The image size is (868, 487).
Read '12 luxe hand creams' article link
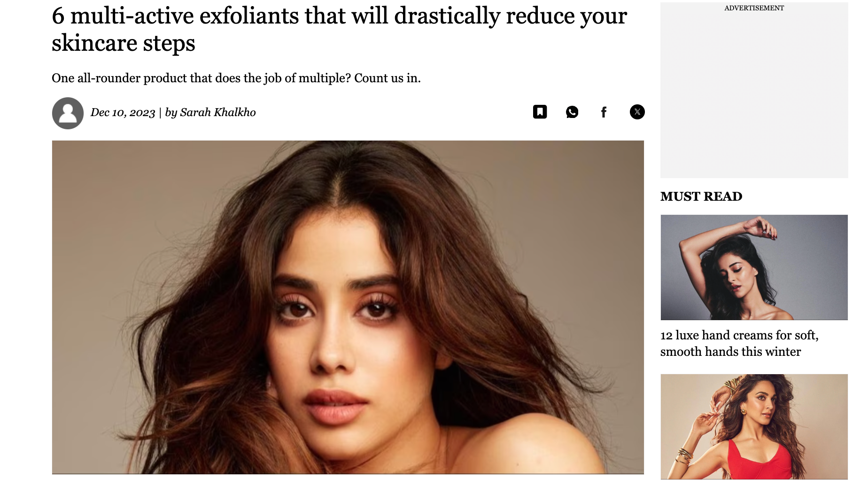click(x=739, y=343)
